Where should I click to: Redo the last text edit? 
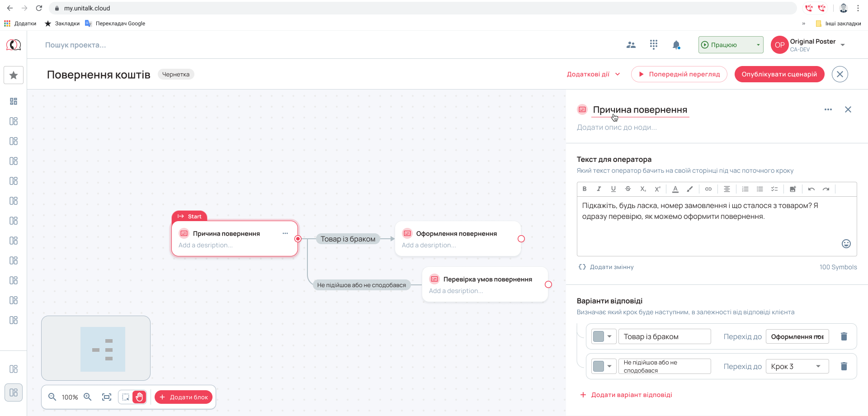826,189
